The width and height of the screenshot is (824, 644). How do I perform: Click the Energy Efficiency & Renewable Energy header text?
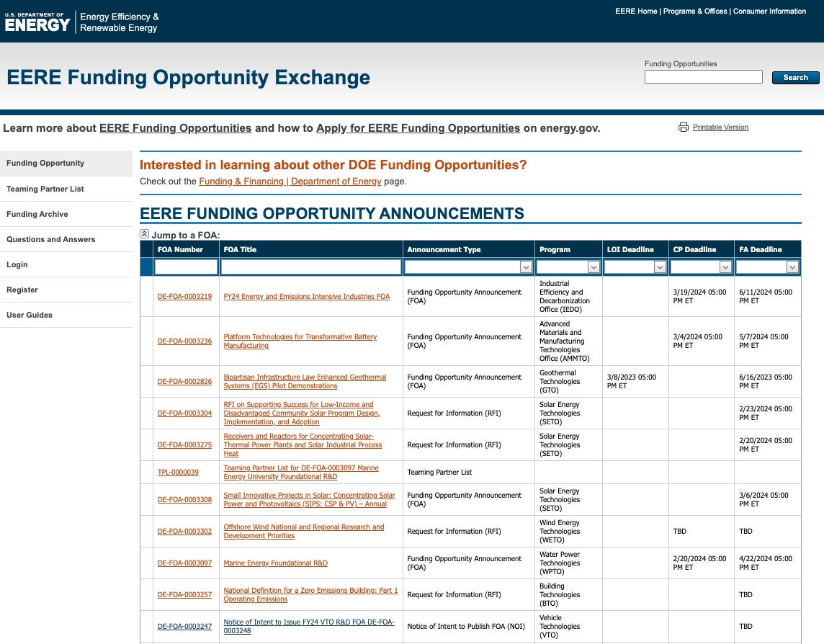pos(120,22)
